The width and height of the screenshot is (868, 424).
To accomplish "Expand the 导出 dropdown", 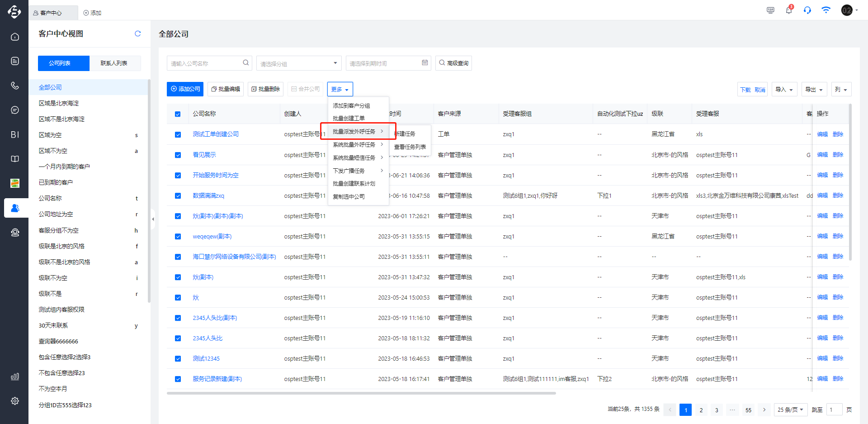I will (814, 89).
